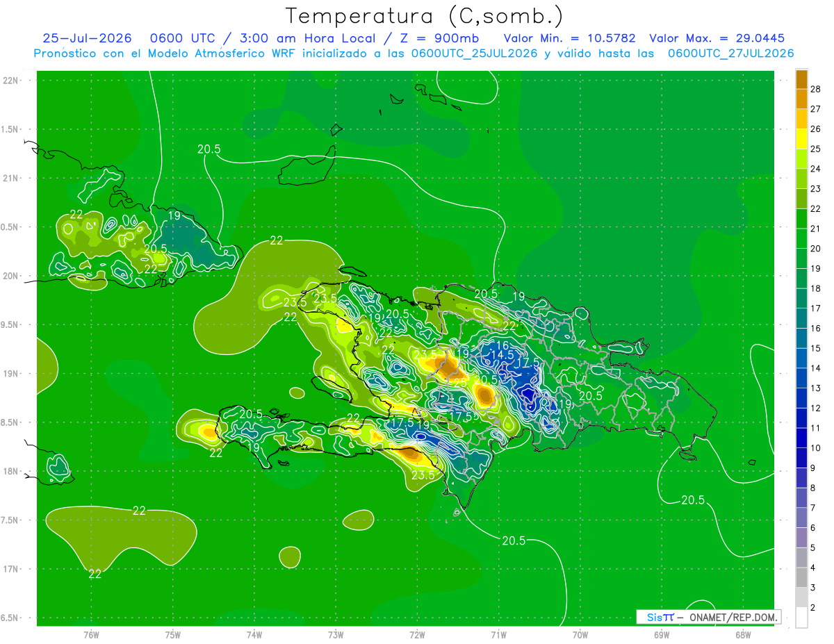This screenshot has width=834, height=644.
Task: Click the '14.5' contour label on map
Action: (502, 355)
